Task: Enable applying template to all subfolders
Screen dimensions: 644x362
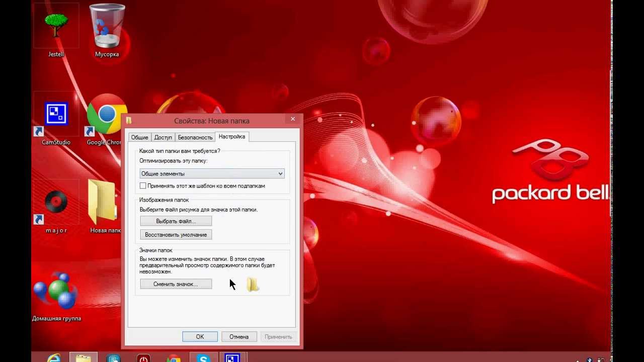Action: 143,186
